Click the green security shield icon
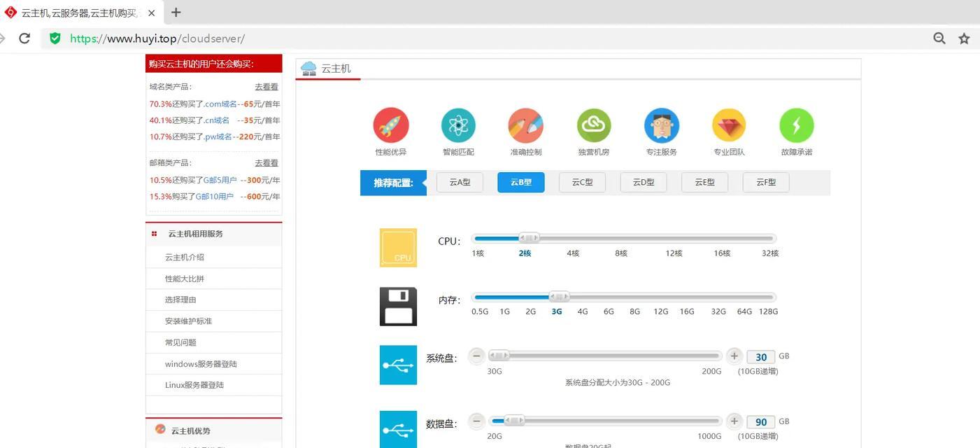This screenshot has width=980, height=448. (x=55, y=38)
